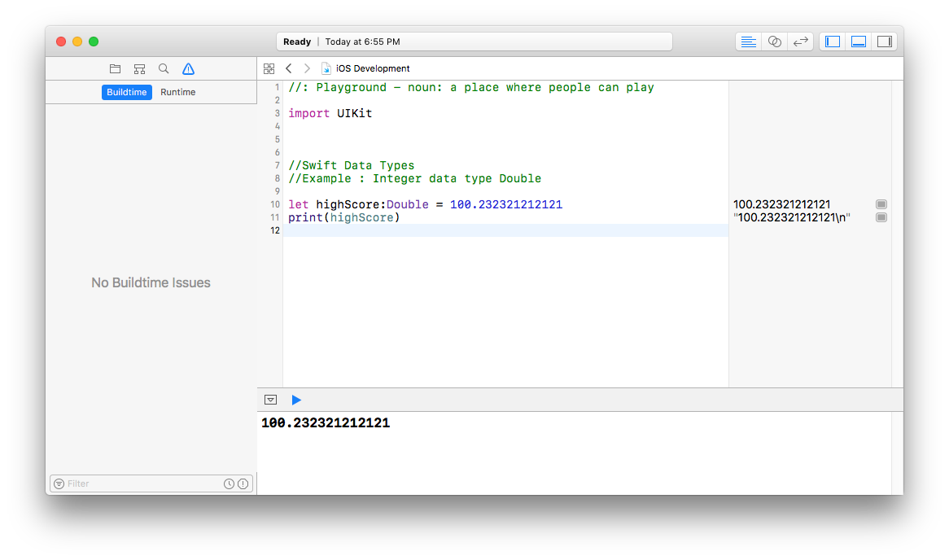Screen dimensions: 949x560
Task: Toggle the inspectors panel visibility
Action: (885, 41)
